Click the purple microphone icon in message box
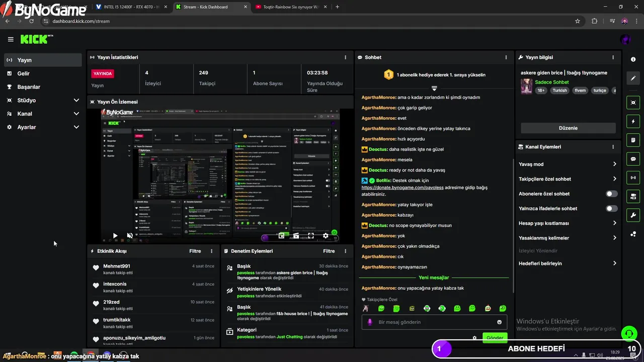This screenshot has height=362, width=644. (370, 322)
